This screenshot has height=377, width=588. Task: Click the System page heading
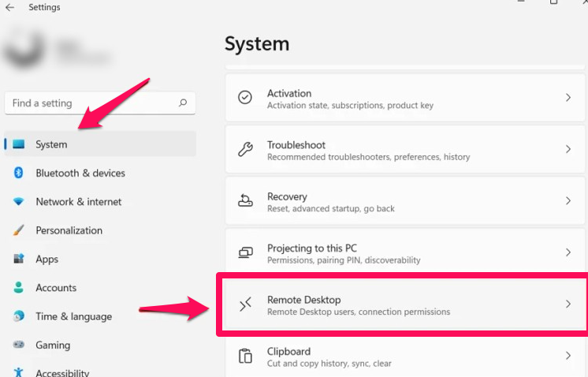257,44
